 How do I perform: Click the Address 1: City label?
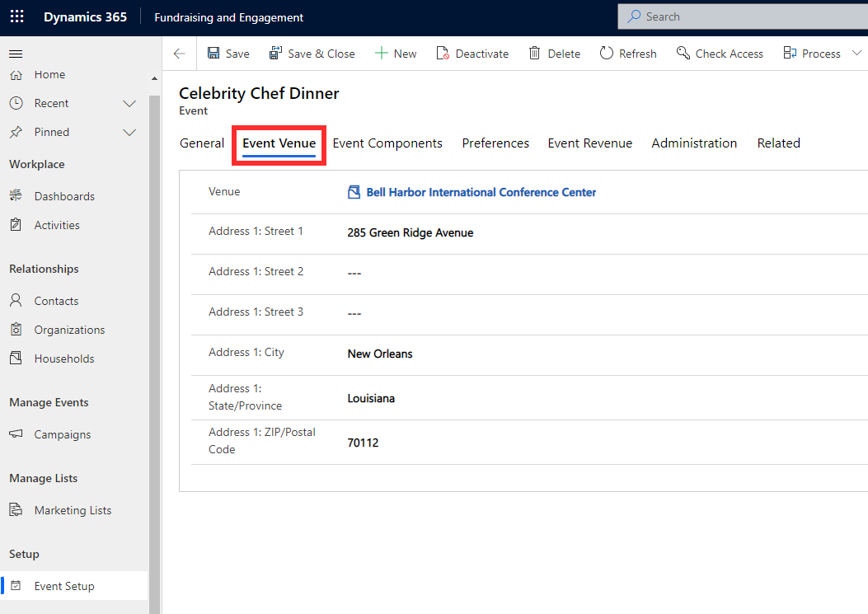click(x=246, y=352)
